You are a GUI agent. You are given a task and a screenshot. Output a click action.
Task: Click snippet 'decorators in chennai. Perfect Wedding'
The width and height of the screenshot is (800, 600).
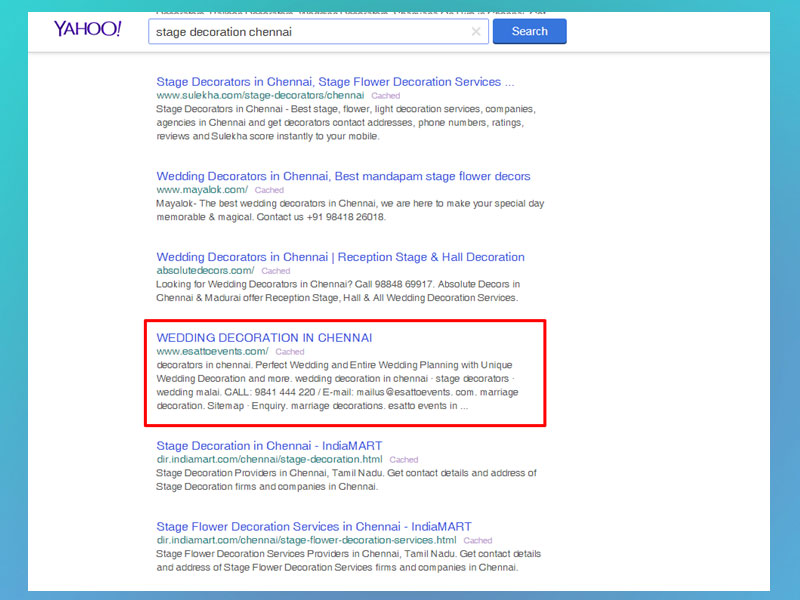(243, 365)
